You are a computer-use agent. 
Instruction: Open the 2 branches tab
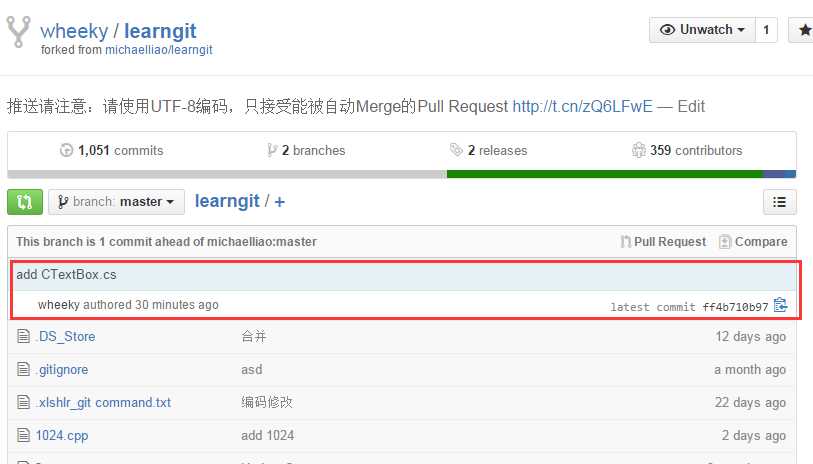point(306,150)
